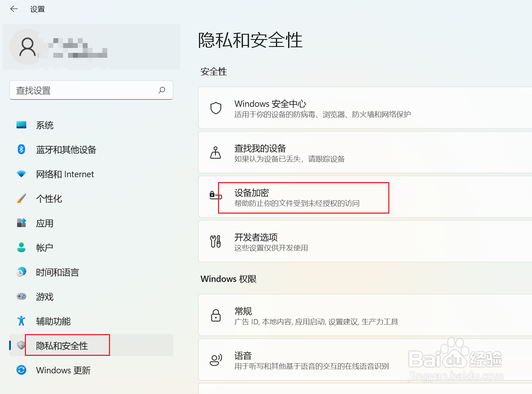Screen dimensions: 532x394
Task: Select Privacy and security sidebar item
Action: pos(62,346)
